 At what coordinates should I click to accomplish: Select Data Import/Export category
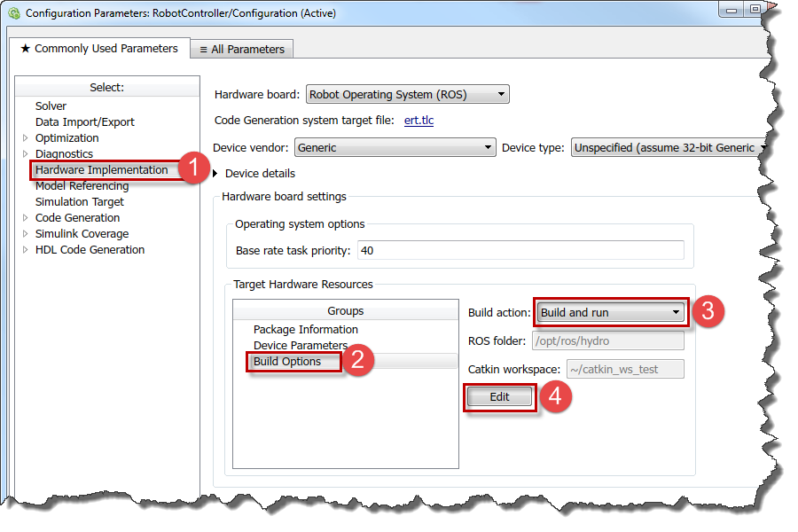(x=85, y=121)
